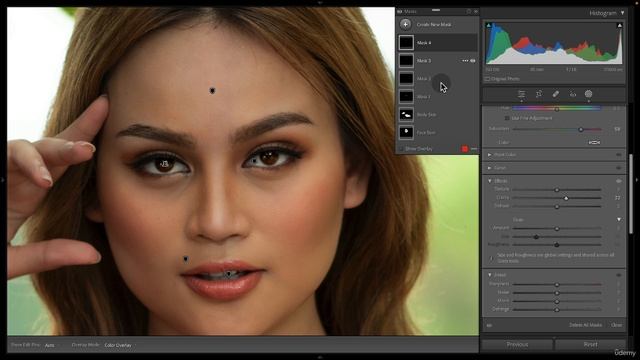Image resolution: width=640 pixels, height=360 pixels.
Task: Expand the Point Color section
Action: 489,155
